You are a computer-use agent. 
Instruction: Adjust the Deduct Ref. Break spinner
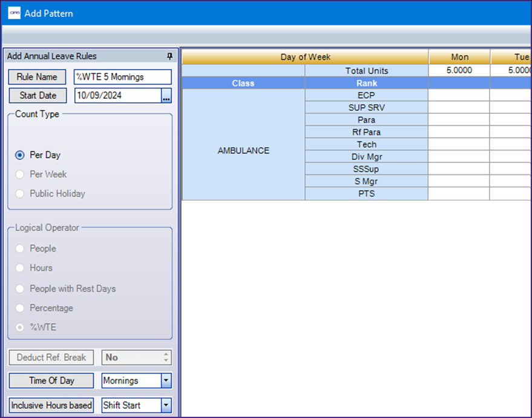point(166,357)
